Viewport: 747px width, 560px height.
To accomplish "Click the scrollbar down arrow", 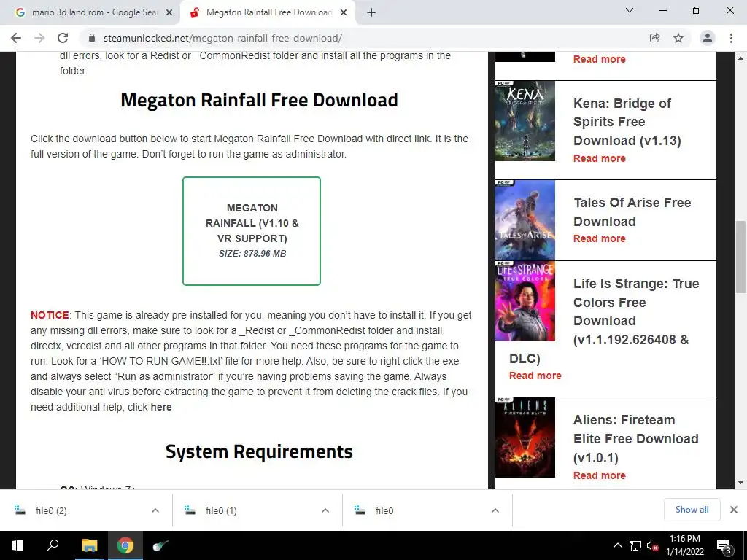I will coord(740,483).
